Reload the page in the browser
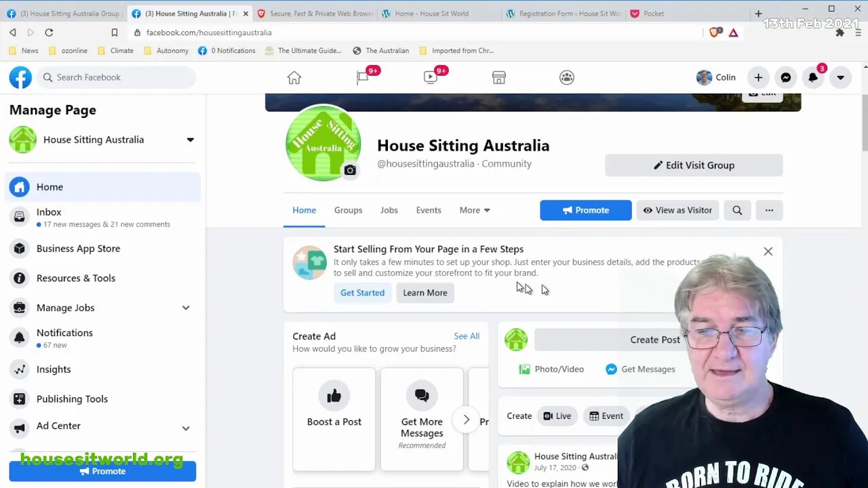Image resolution: width=868 pixels, height=488 pixels. (49, 33)
